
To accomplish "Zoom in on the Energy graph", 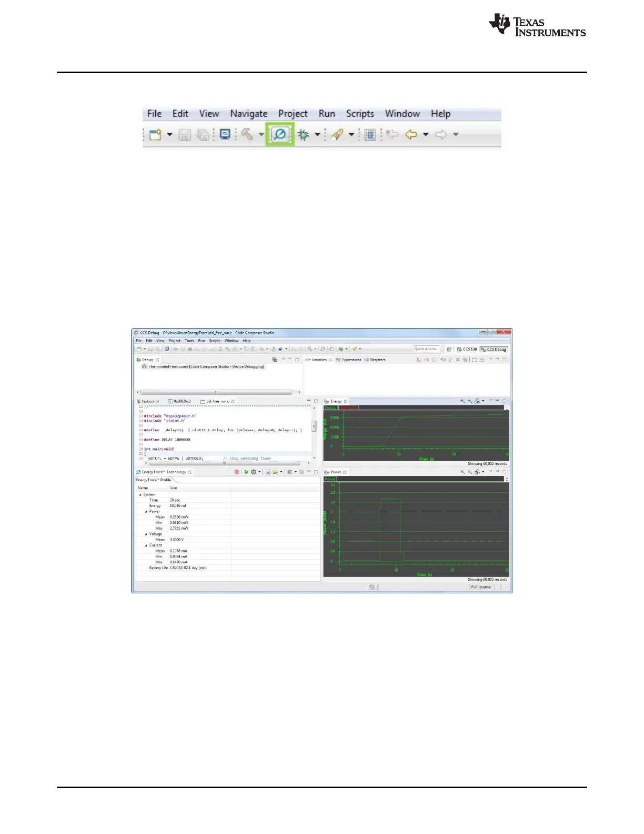I will click(462, 401).
